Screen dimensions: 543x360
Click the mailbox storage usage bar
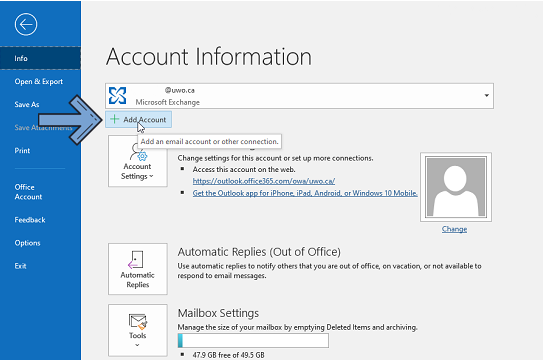[253, 341]
